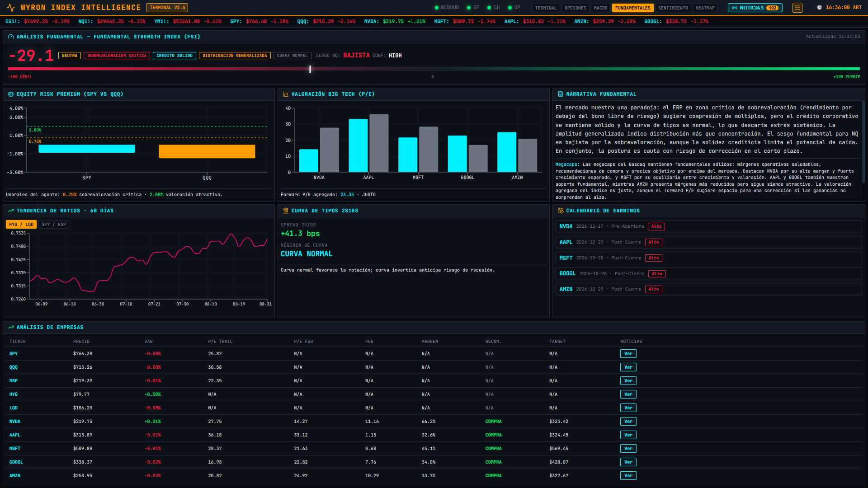Open the SENTIMIENTO tab
The height and width of the screenshot is (488, 868).
(673, 8)
